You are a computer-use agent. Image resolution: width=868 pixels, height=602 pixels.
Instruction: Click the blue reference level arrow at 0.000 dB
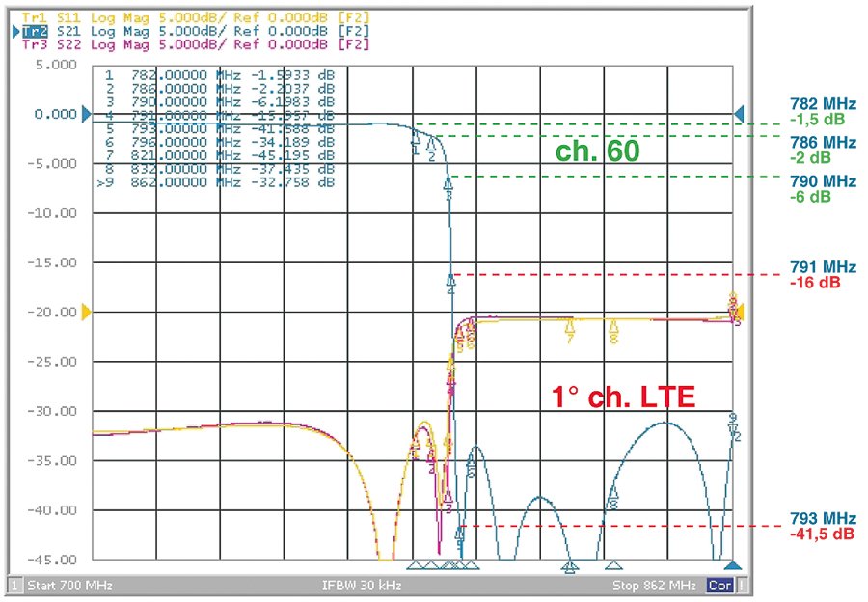pyautogui.click(x=86, y=115)
